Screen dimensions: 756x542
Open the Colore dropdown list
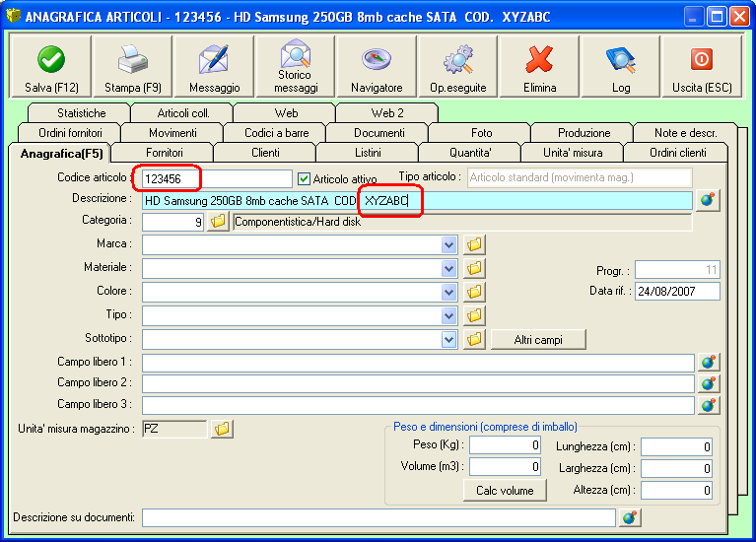point(449,292)
